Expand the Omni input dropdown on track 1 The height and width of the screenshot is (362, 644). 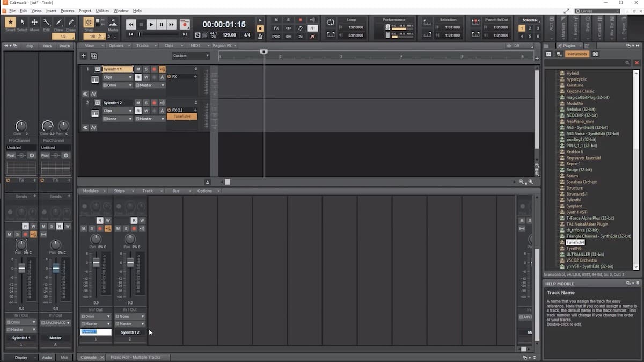click(x=118, y=85)
